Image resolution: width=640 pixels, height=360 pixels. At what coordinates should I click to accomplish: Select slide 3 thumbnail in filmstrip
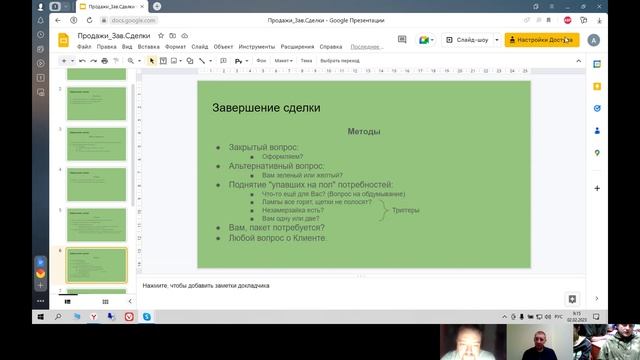96,144
